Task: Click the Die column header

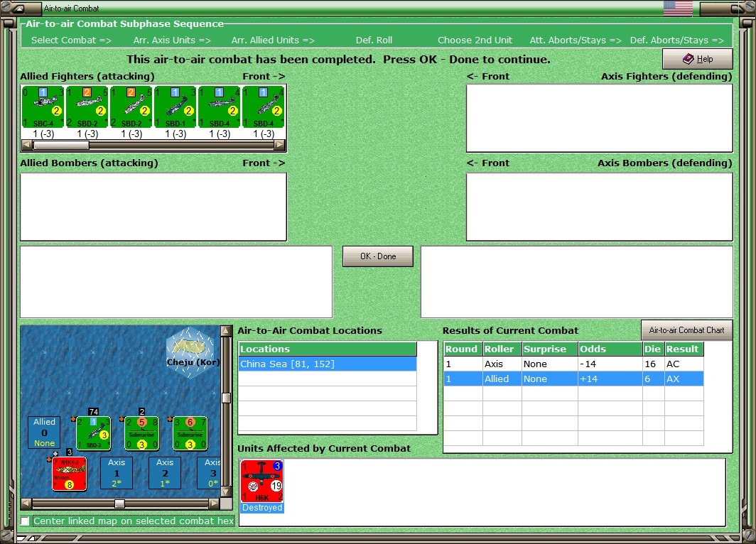Action: tap(653, 349)
